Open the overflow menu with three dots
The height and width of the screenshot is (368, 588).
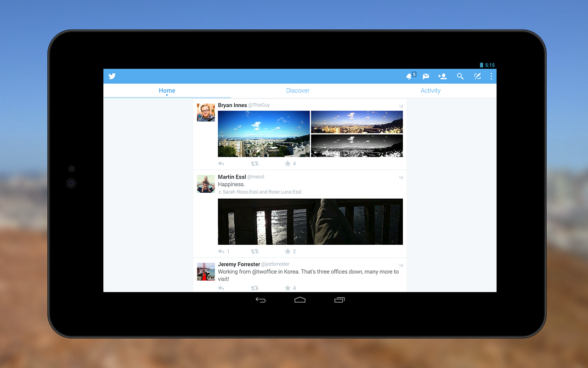(x=491, y=76)
